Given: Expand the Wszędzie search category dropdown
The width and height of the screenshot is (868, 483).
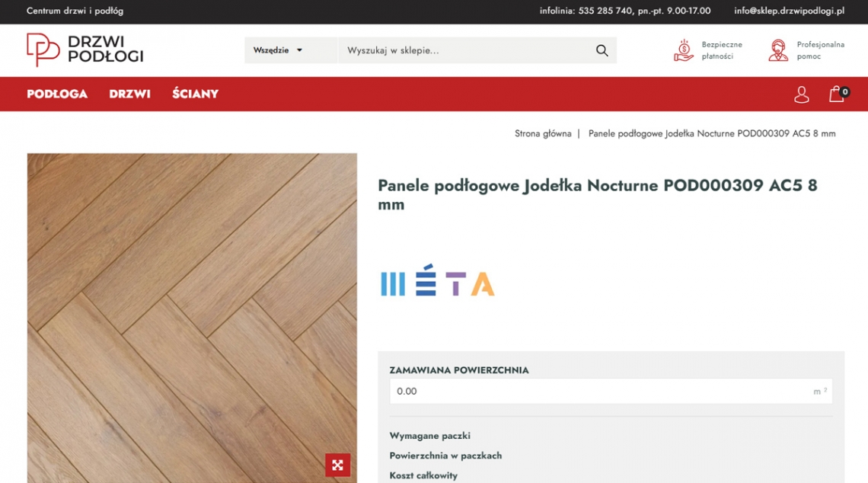Looking at the screenshot, I should point(278,50).
